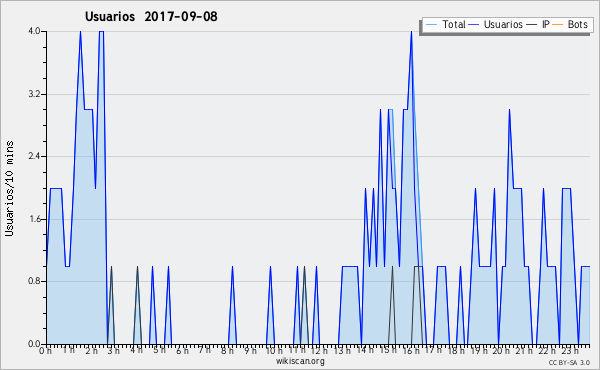Click the 4.0 peak near 16 h
The image size is (600, 370).
tap(411, 32)
